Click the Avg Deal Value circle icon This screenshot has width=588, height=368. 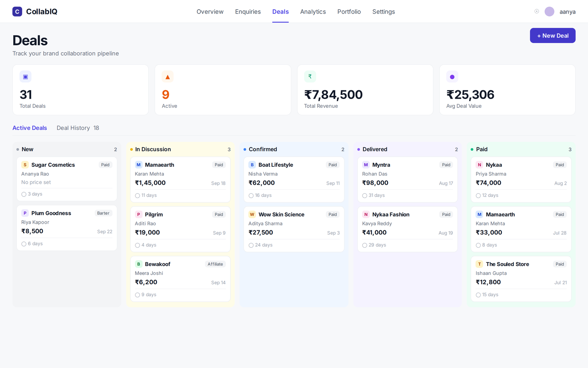[x=452, y=77]
